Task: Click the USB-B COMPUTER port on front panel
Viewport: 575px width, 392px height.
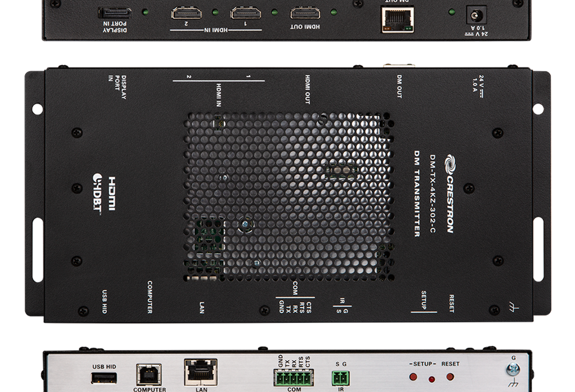Action: coord(149,375)
